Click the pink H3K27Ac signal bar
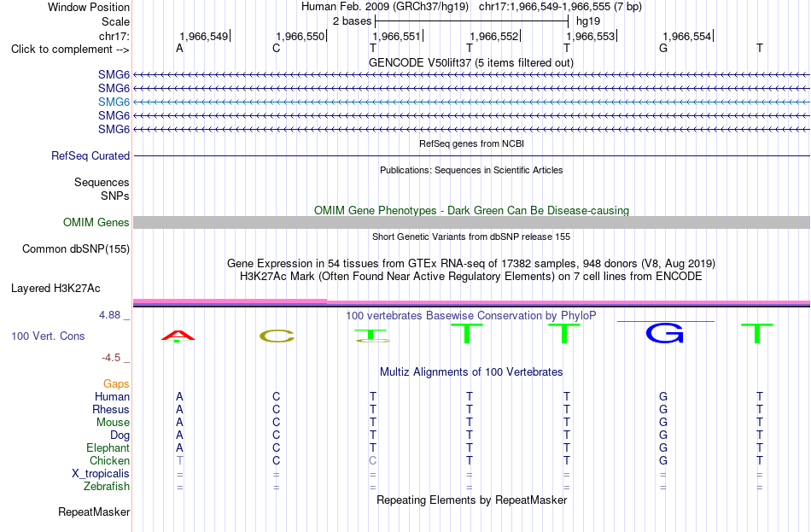The width and height of the screenshot is (811, 532). click(x=471, y=301)
